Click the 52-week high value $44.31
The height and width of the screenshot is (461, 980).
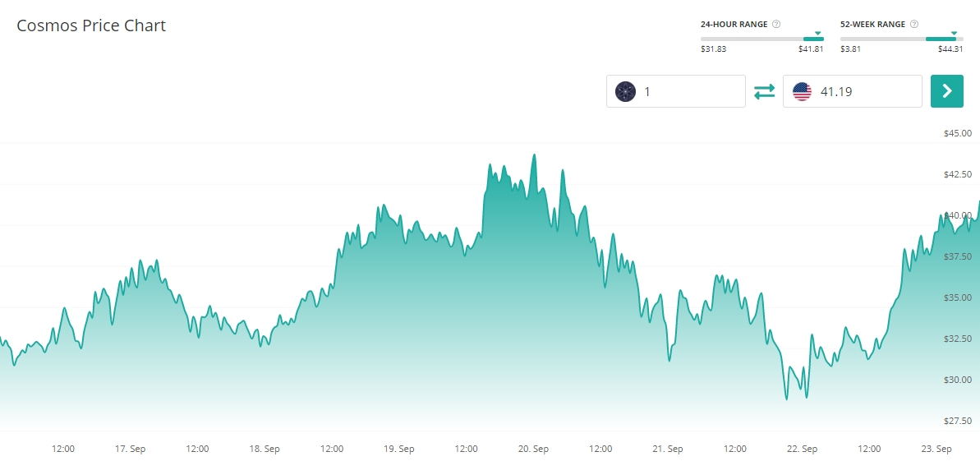click(x=950, y=49)
